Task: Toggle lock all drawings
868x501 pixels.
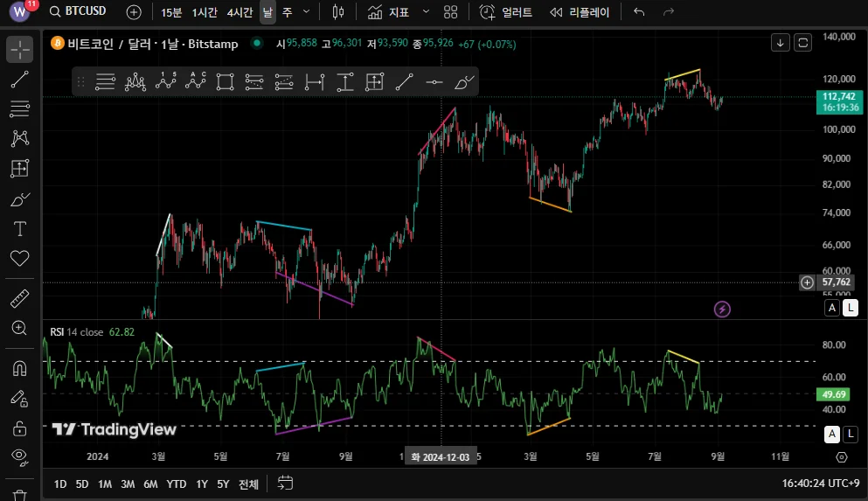Action: tap(19, 428)
